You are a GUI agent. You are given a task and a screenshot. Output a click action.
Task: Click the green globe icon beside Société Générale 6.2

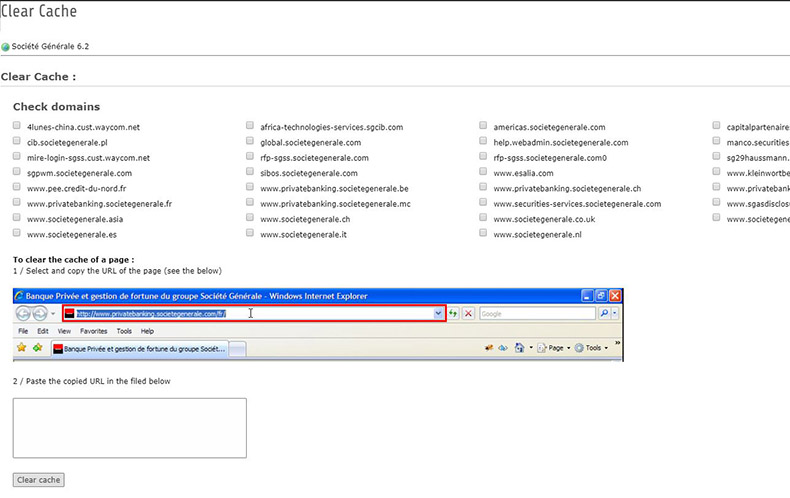[x=6, y=47]
